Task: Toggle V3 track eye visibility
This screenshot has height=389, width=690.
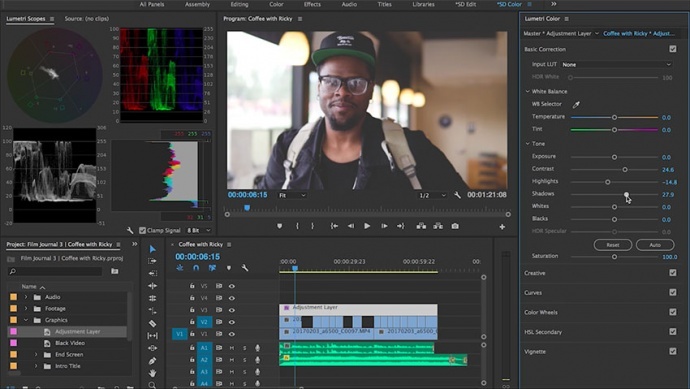Action: 231,310
